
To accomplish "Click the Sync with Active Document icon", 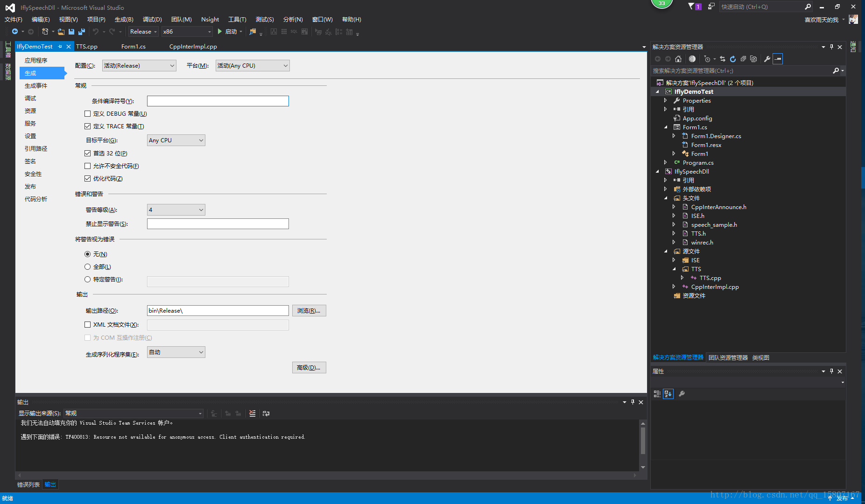I will 723,59.
